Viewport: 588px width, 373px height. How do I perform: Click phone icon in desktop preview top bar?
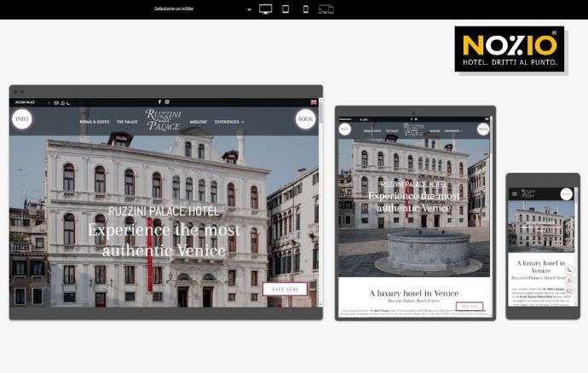68,103
